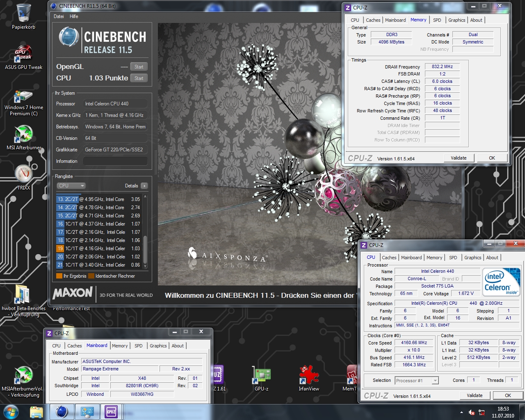The width and height of the screenshot is (525, 420).
Task: Open Graphics tab in CPU-Z ASUSTeK mainboard window
Action: click(158, 346)
